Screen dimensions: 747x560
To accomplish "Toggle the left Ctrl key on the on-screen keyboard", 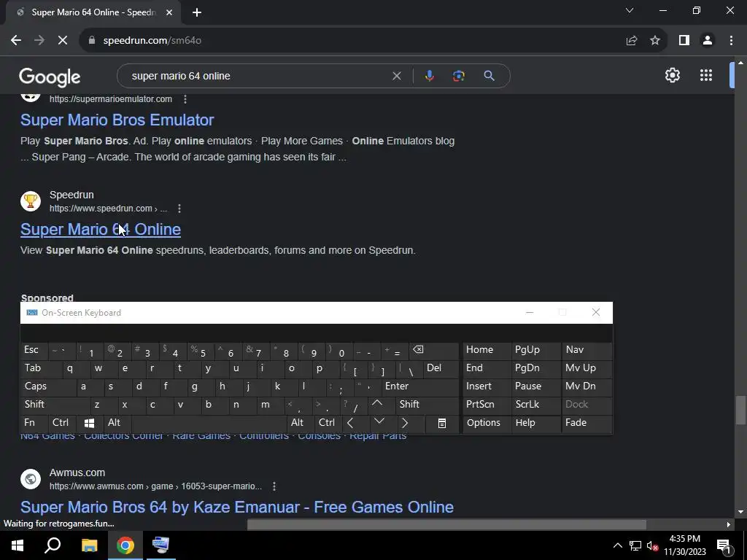I will click(x=63, y=423).
